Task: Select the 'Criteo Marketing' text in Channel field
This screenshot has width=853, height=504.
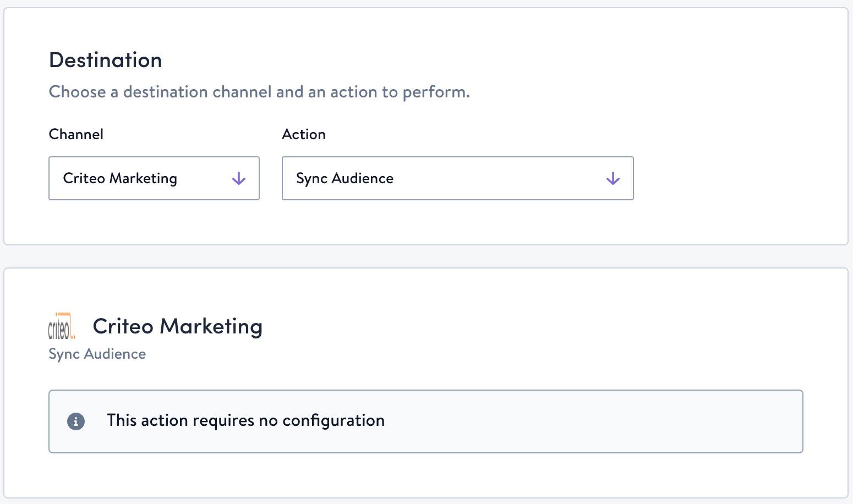Action: tap(120, 178)
